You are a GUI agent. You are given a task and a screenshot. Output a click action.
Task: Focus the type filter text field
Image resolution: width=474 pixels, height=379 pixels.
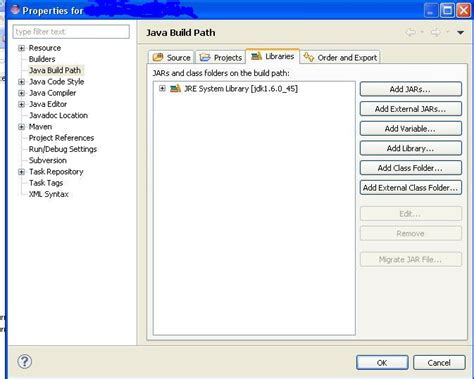(x=71, y=32)
